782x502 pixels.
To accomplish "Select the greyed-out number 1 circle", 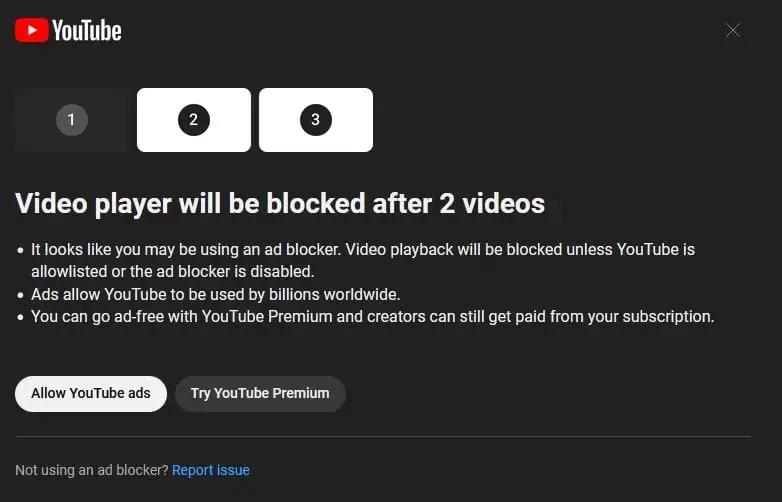I will tap(72, 120).
